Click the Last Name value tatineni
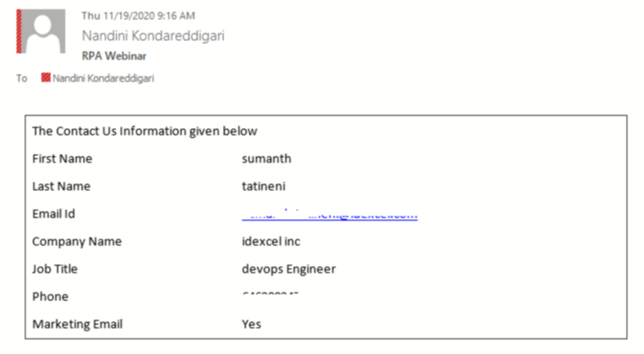The height and width of the screenshot is (354, 644). pos(263,186)
